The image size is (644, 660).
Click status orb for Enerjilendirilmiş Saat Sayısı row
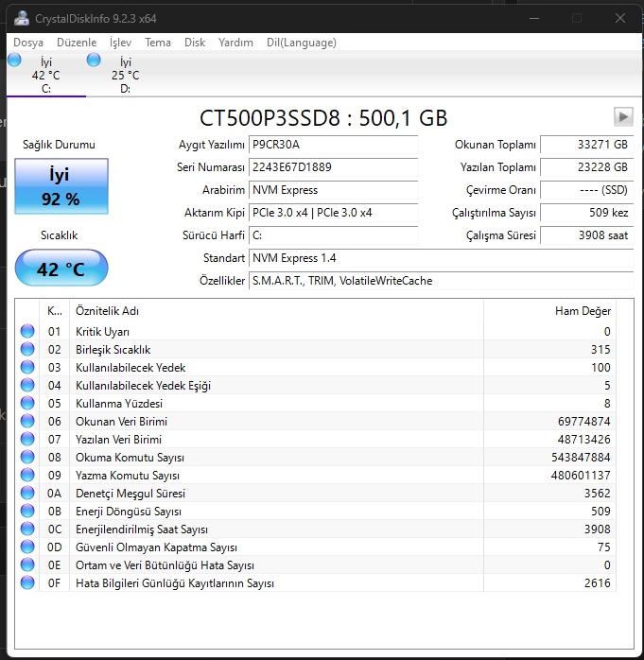click(27, 530)
